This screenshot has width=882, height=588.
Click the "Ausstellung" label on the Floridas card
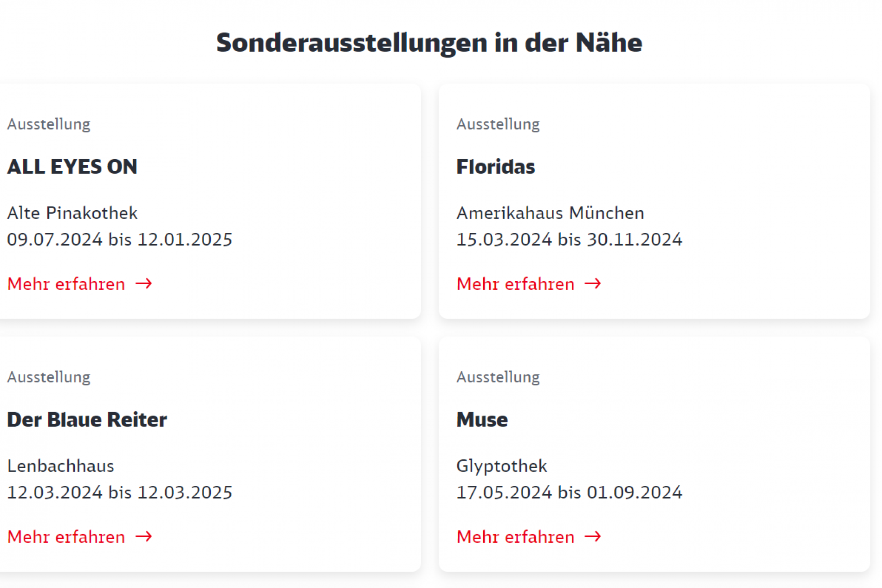click(498, 124)
